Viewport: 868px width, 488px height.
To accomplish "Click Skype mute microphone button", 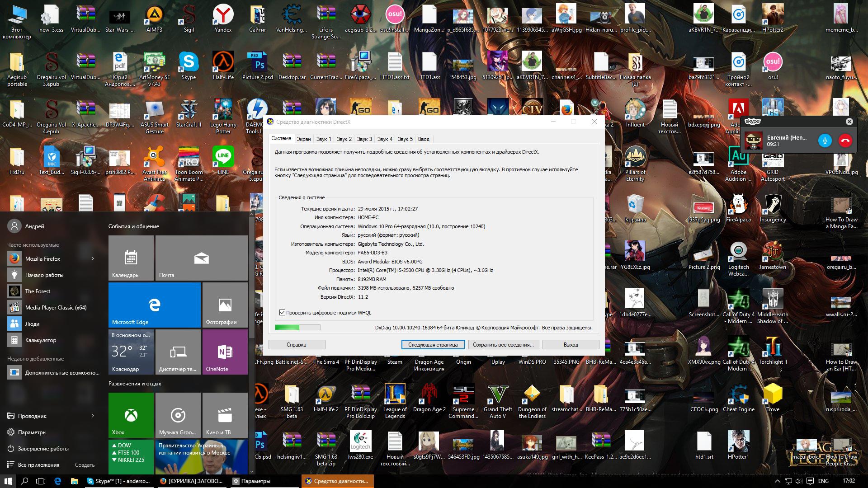I will pyautogui.click(x=825, y=141).
